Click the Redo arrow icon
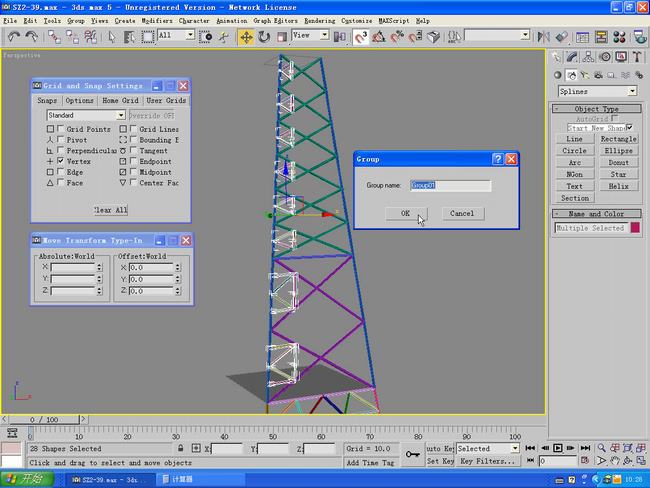This screenshot has height=488, width=650. (x=32, y=37)
